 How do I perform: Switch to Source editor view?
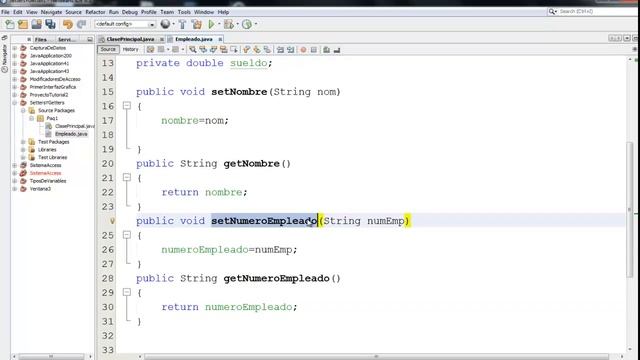tap(108, 49)
